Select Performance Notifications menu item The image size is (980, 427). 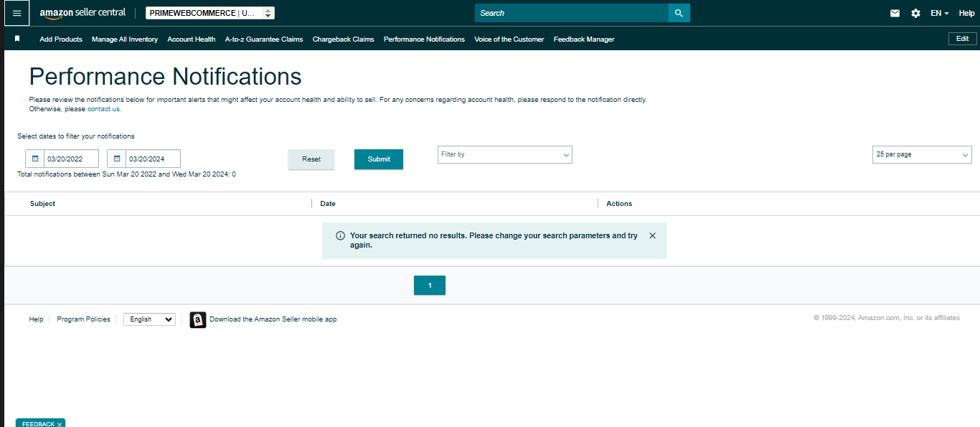tap(424, 39)
